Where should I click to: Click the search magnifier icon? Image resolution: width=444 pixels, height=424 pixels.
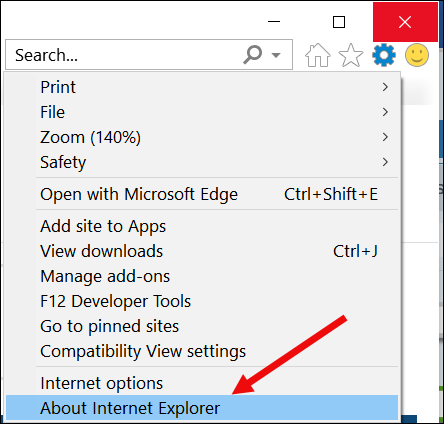click(252, 54)
